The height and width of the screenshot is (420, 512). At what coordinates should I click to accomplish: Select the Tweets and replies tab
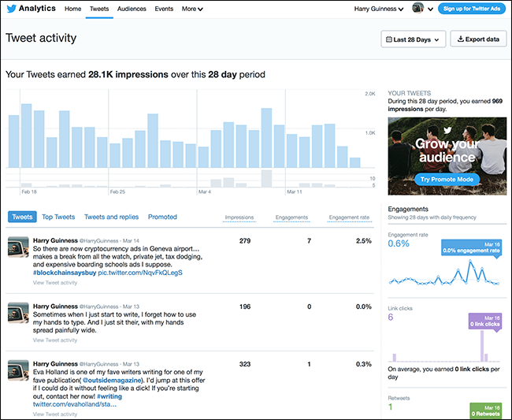point(111,217)
